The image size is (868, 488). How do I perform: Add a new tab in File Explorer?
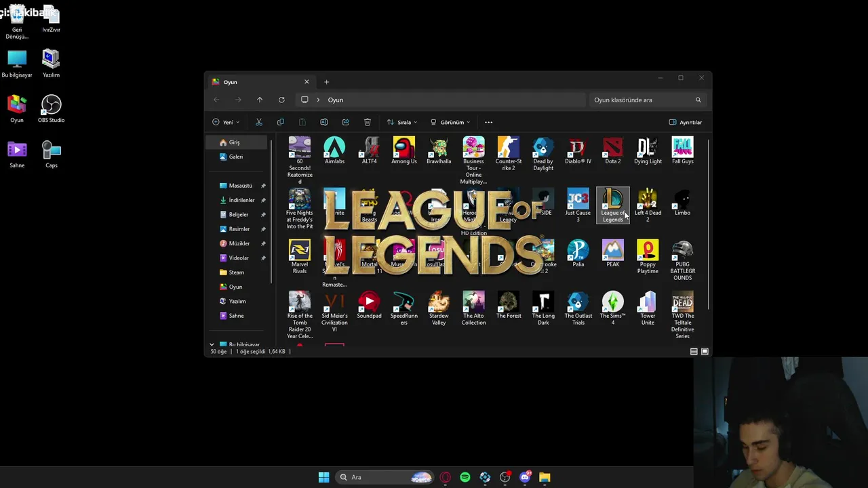[326, 82]
